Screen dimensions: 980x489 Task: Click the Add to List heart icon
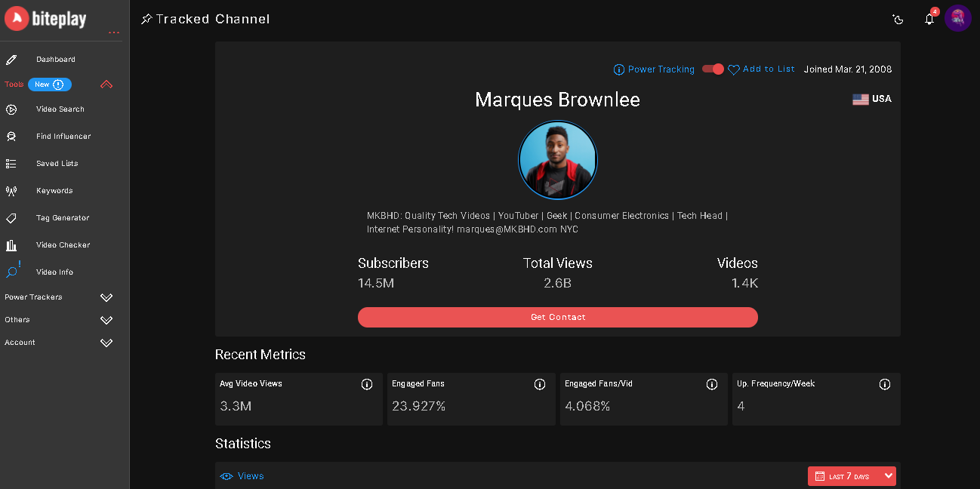[x=734, y=69]
